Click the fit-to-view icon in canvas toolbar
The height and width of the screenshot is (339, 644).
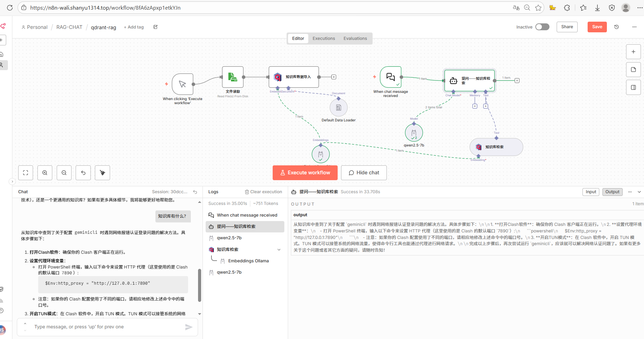coord(25,173)
